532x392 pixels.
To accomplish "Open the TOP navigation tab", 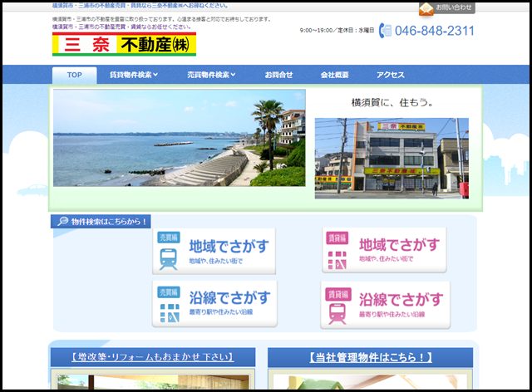I will coord(74,75).
